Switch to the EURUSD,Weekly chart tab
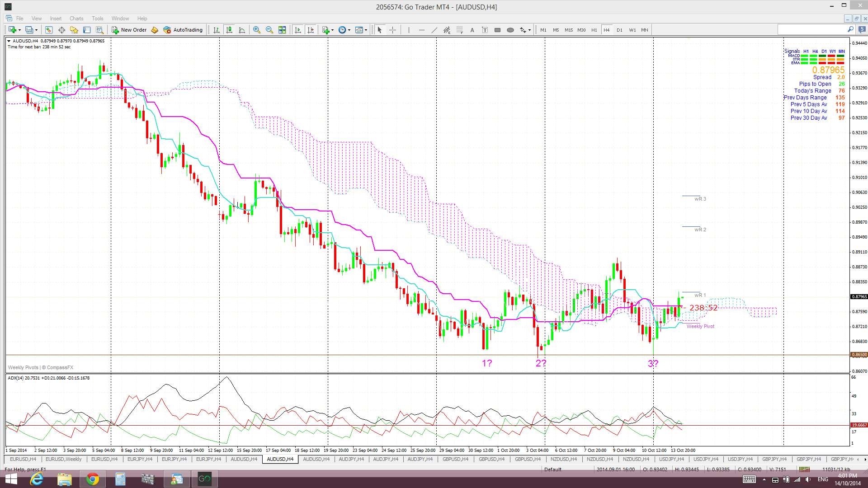The width and height of the screenshot is (868, 488). tap(63, 459)
